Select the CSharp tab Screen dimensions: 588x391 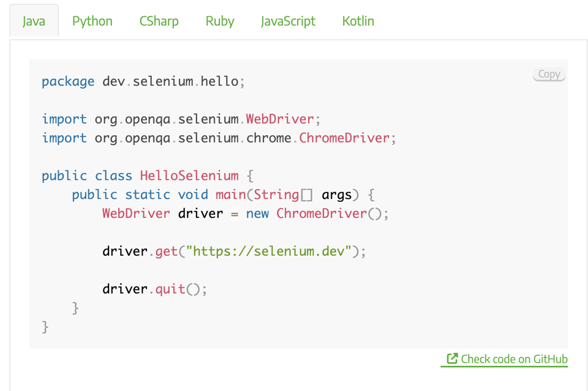pos(159,21)
